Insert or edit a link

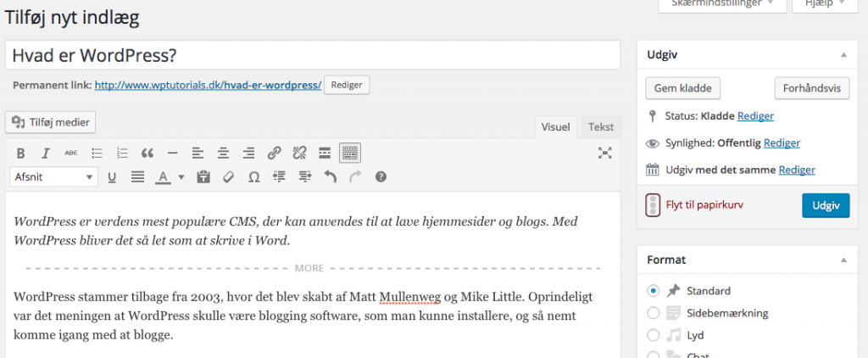click(x=274, y=154)
